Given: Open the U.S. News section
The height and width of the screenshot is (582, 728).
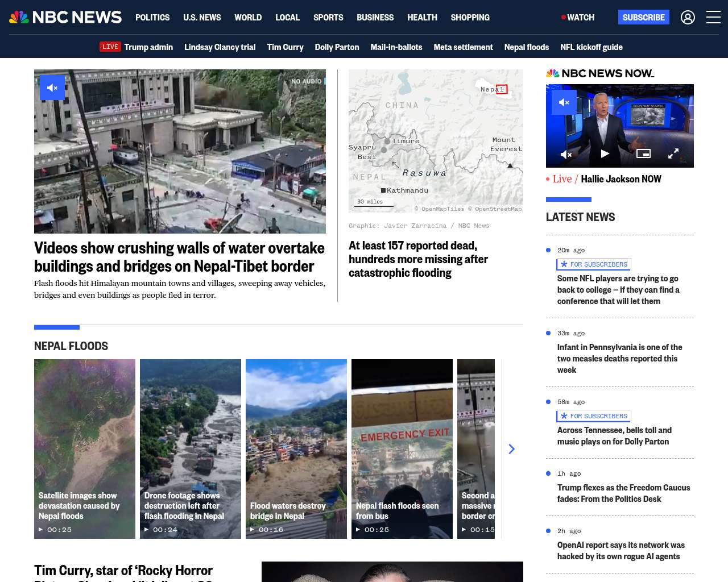Looking at the screenshot, I should (202, 18).
